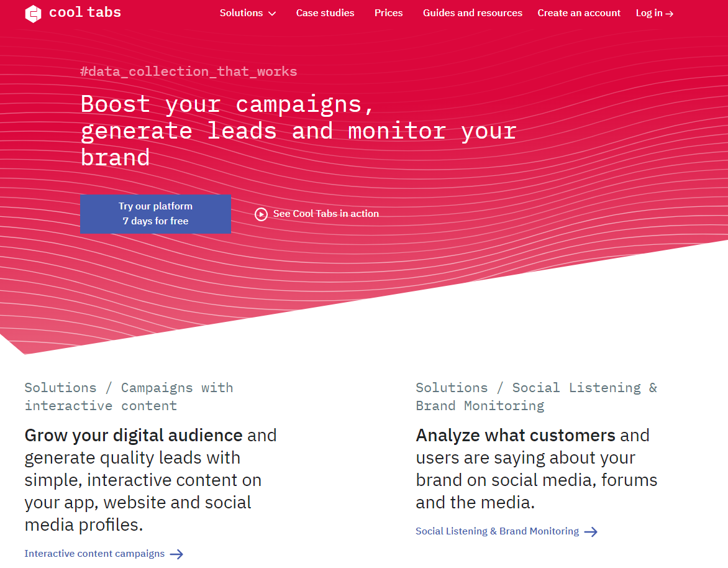
Task: Click arrow icon after Social Listening link
Action: click(591, 532)
